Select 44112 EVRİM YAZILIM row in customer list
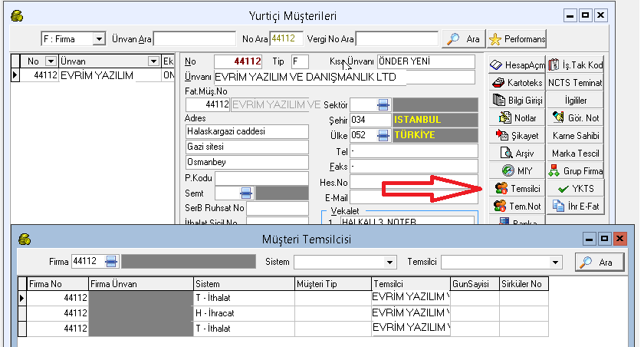This screenshot has height=347, width=644. point(93,76)
